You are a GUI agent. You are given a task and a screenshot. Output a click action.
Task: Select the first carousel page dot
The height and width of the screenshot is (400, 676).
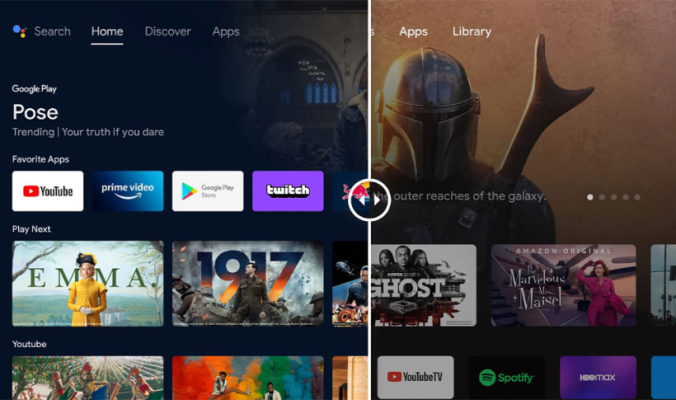tap(590, 197)
